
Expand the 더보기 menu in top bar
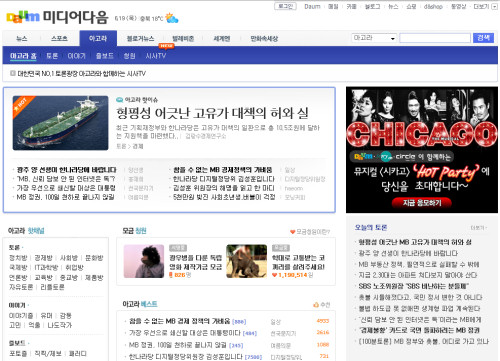point(485,6)
